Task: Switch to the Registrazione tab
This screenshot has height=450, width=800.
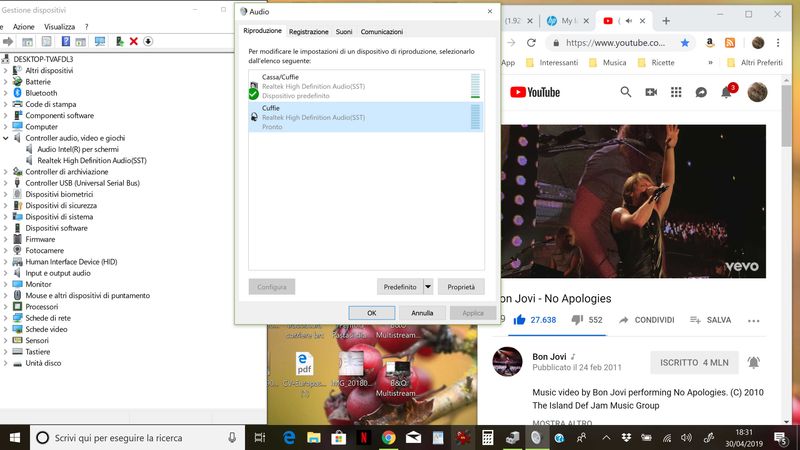Action: click(x=309, y=32)
